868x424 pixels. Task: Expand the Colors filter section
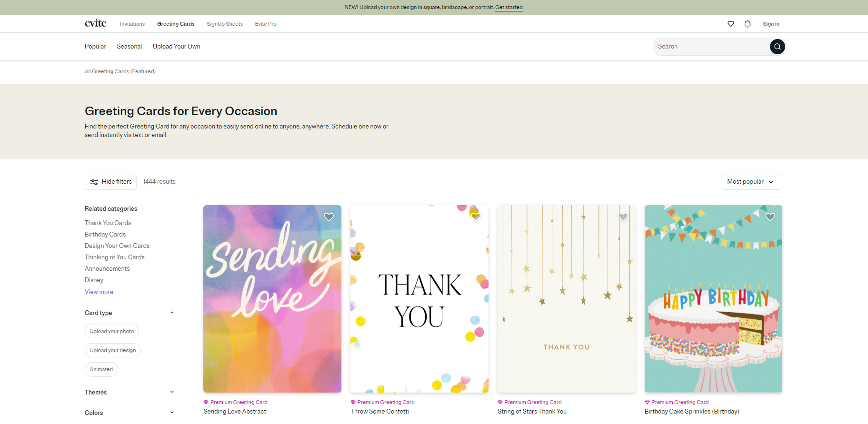[x=172, y=413]
